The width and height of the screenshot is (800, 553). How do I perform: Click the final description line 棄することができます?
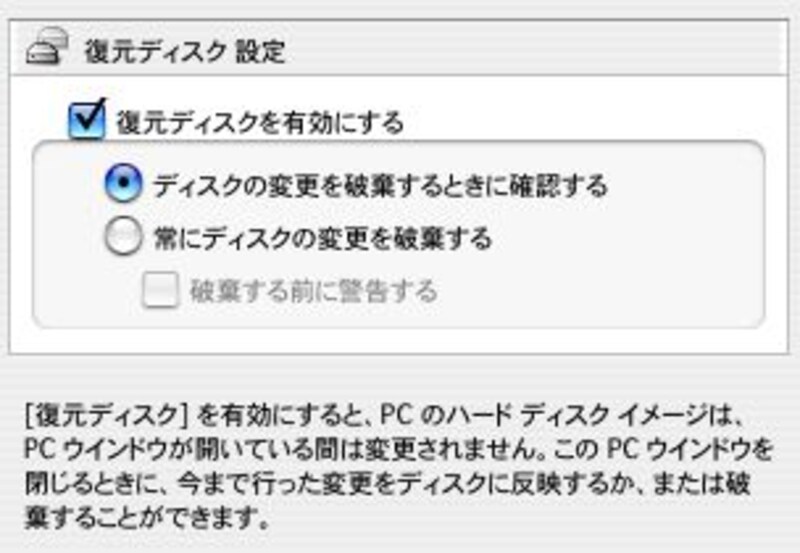point(146,519)
